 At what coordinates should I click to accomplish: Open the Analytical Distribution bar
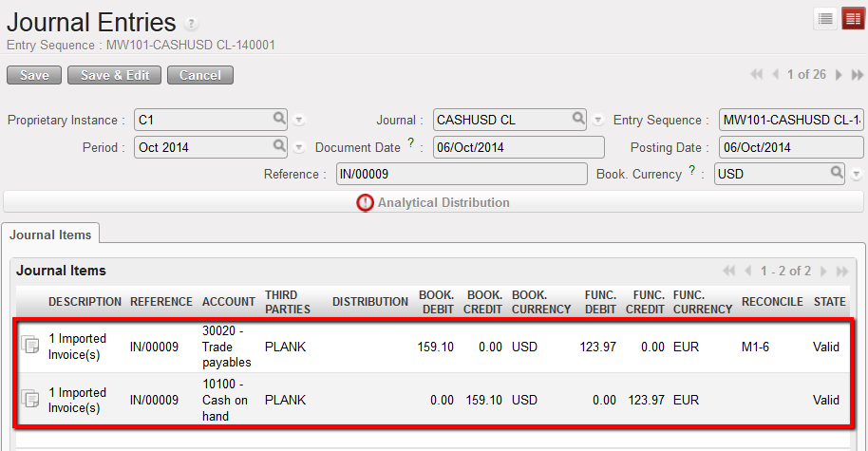click(433, 202)
